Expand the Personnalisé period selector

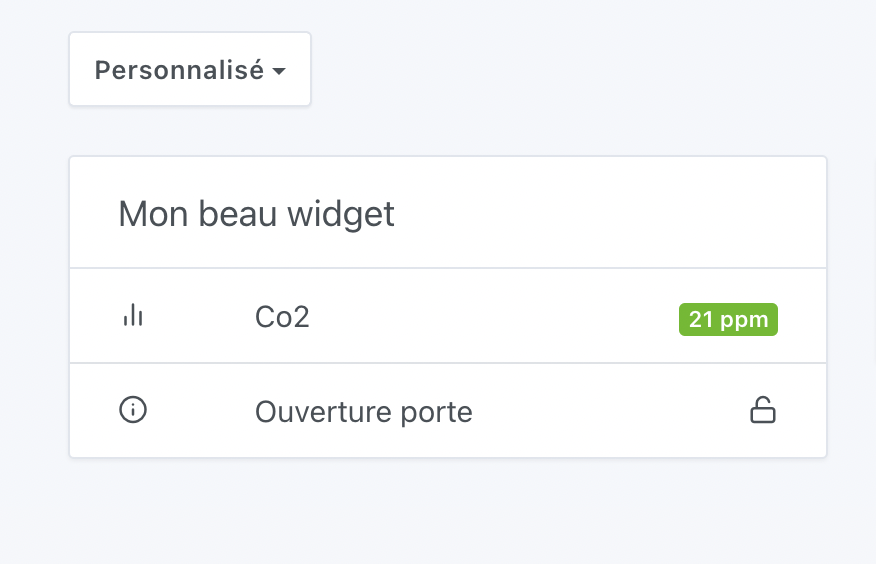pos(190,70)
